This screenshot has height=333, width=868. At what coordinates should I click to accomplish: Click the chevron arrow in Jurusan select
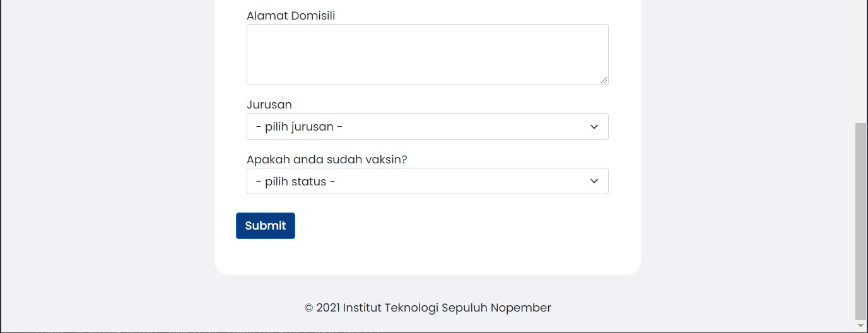594,127
